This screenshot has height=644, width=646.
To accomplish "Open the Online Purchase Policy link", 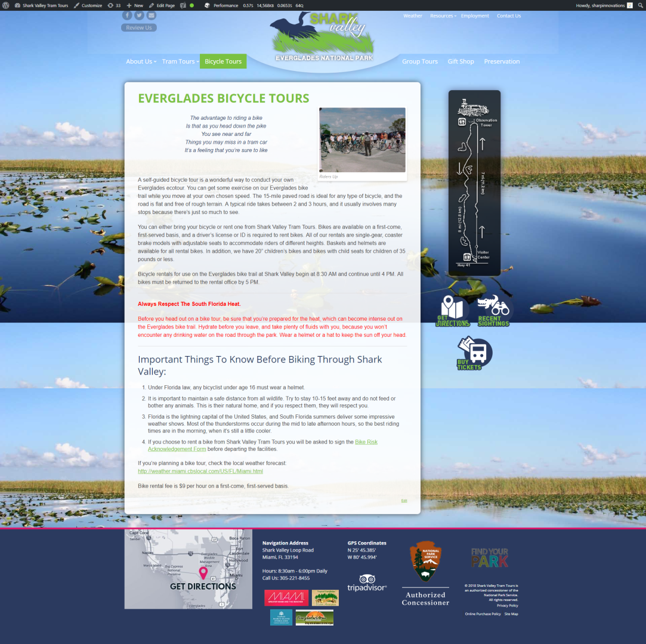I will pyautogui.click(x=483, y=614).
